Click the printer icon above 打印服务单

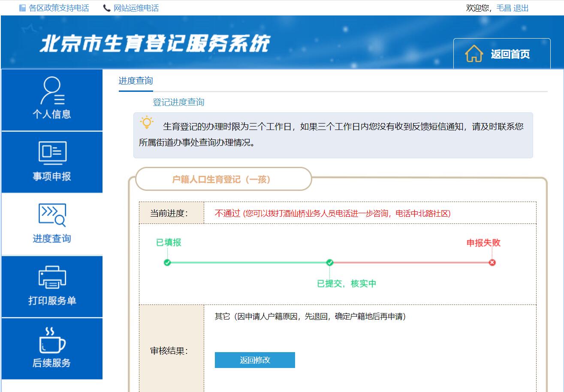52,277
